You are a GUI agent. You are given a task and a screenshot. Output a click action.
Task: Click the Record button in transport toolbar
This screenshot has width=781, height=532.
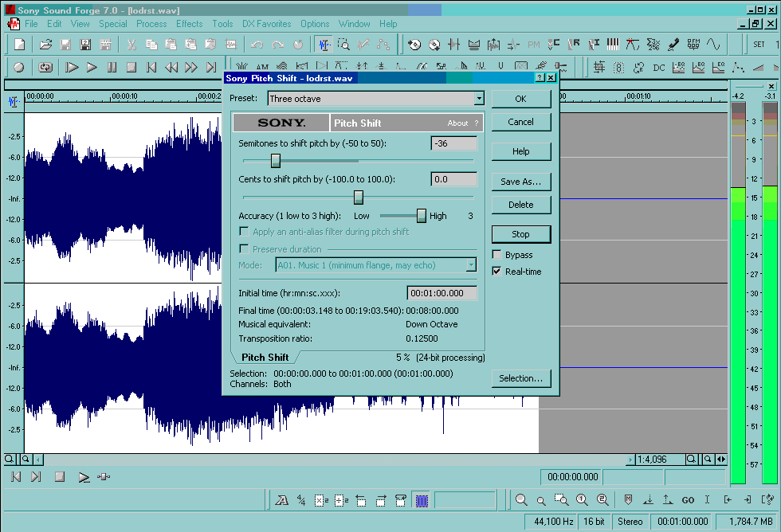pos(19,67)
